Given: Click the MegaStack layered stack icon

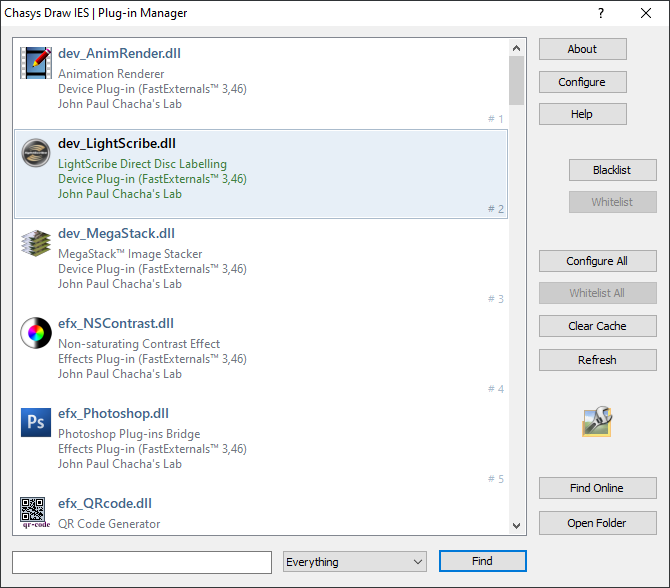Looking at the screenshot, I should (x=36, y=242).
